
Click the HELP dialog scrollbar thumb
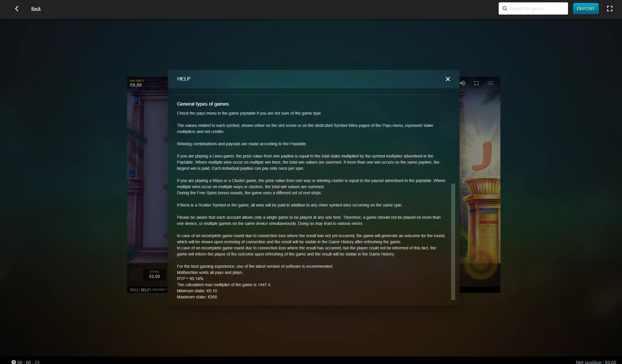453,242
